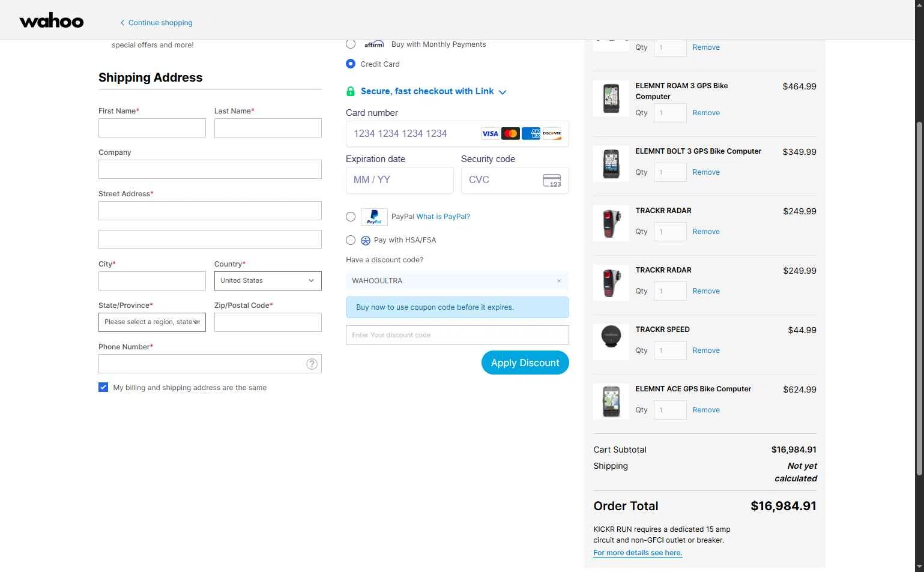Screen dimensions: 924x572
Task: Remove the WAHOOULTRA coupon with the x icon
Action: click(x=559, y=281)
